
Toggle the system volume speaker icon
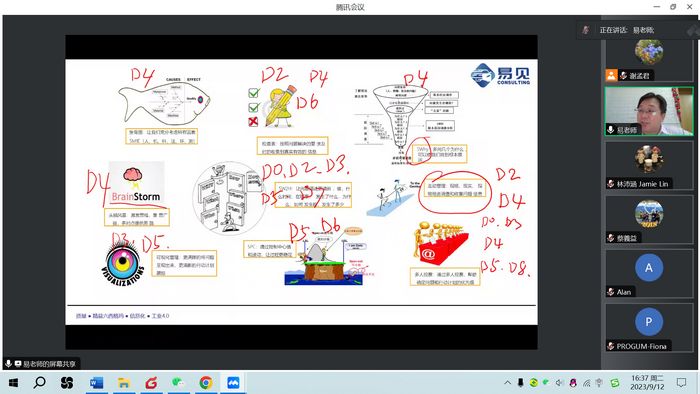pyautogui.click(x=559, y=382)
